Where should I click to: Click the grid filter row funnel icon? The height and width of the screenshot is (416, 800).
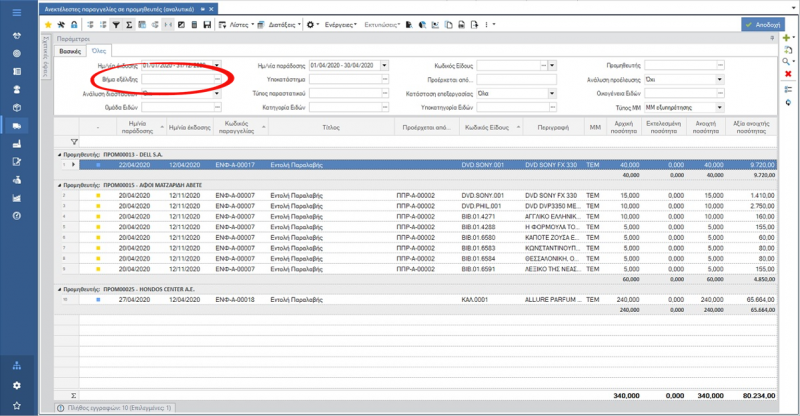coord(74,142)
